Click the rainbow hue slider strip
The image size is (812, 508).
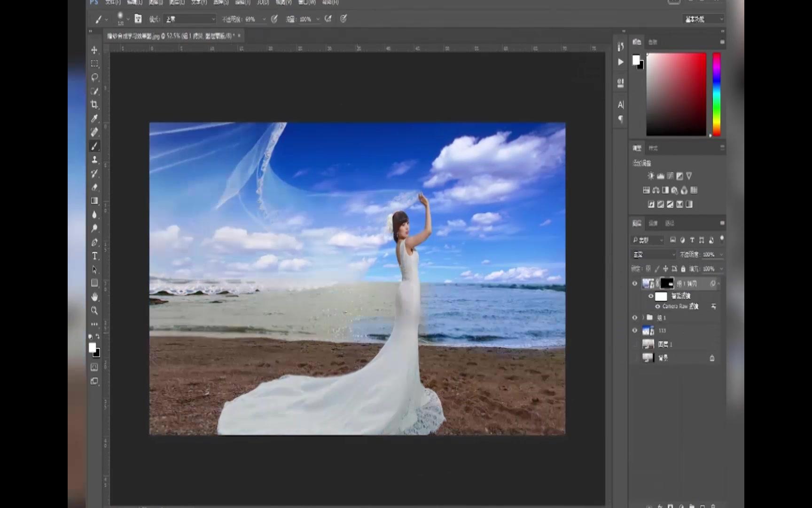pyautogui.click(x=717, y=95)
